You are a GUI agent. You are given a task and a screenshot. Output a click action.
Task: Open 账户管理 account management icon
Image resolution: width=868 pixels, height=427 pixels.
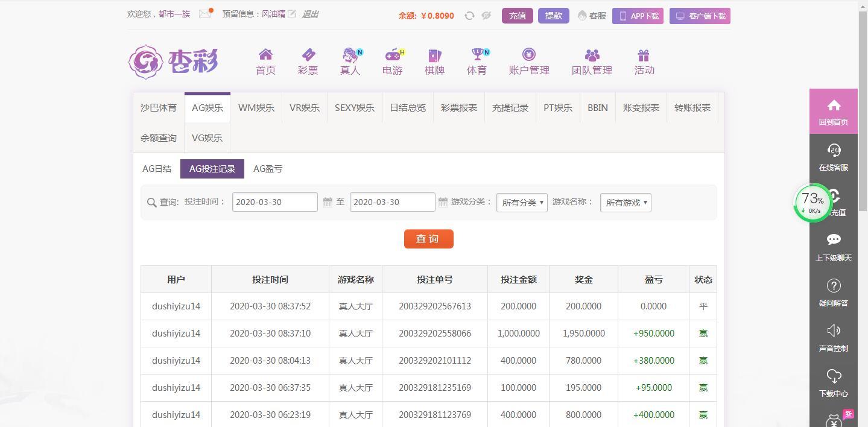pyautogui.click(x=529, y=55)
